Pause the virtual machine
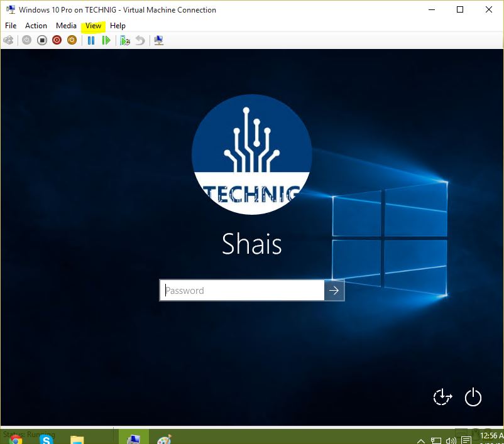The height and width of the screenshot is (444, 504). (91, 40)
